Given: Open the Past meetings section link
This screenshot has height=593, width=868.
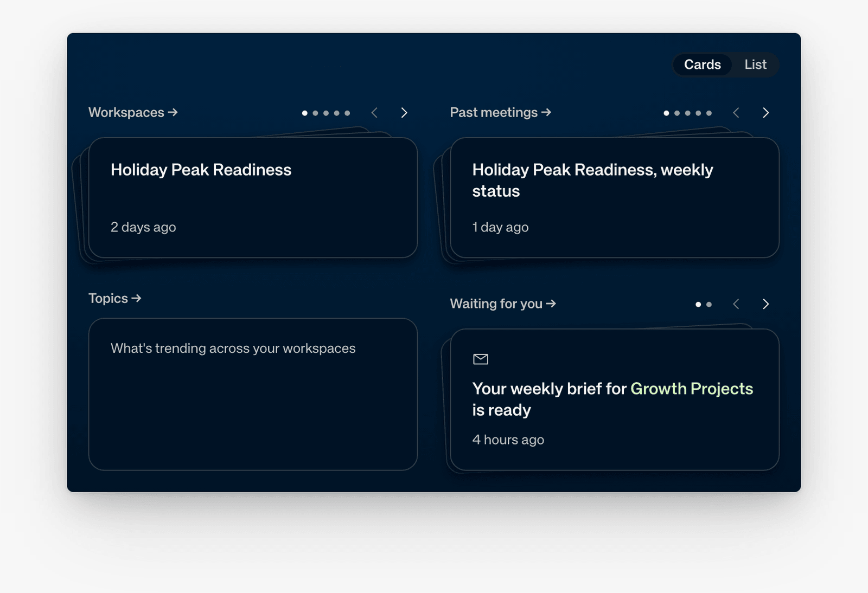Looking at the screenshot, I should tap(500, 112).
